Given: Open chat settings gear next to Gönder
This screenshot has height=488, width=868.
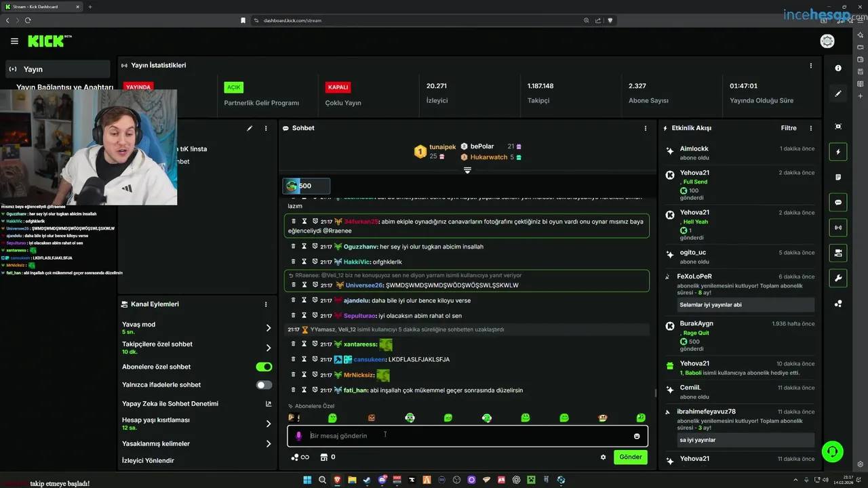Looking at the screenshot, I should [603, 457].
